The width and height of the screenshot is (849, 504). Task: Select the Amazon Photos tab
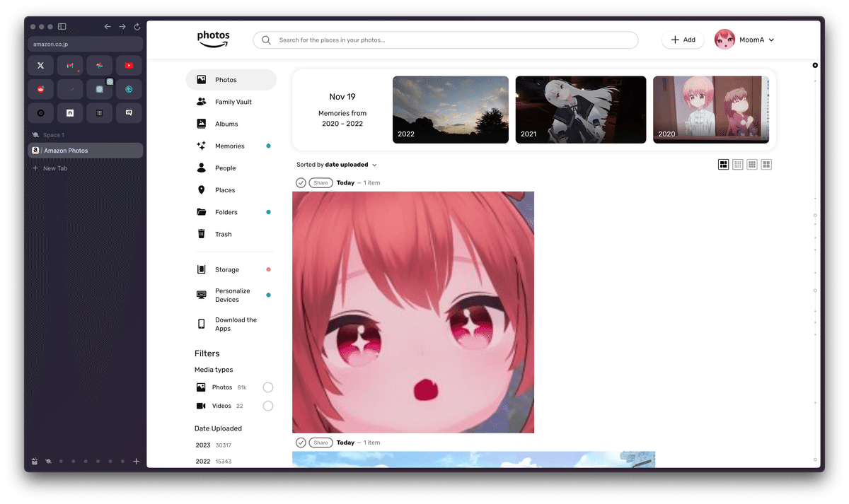tap(86, 151)
